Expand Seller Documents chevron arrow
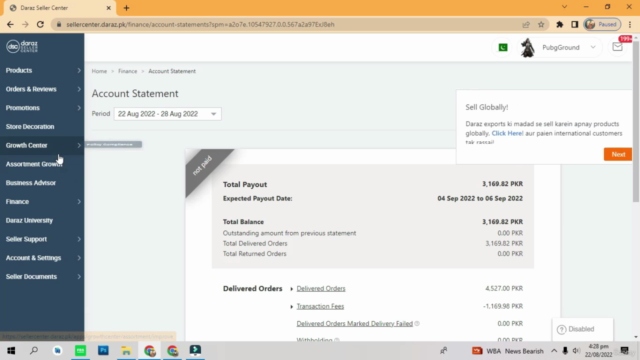This screenshot has width=640, height=360. (79, 277)
